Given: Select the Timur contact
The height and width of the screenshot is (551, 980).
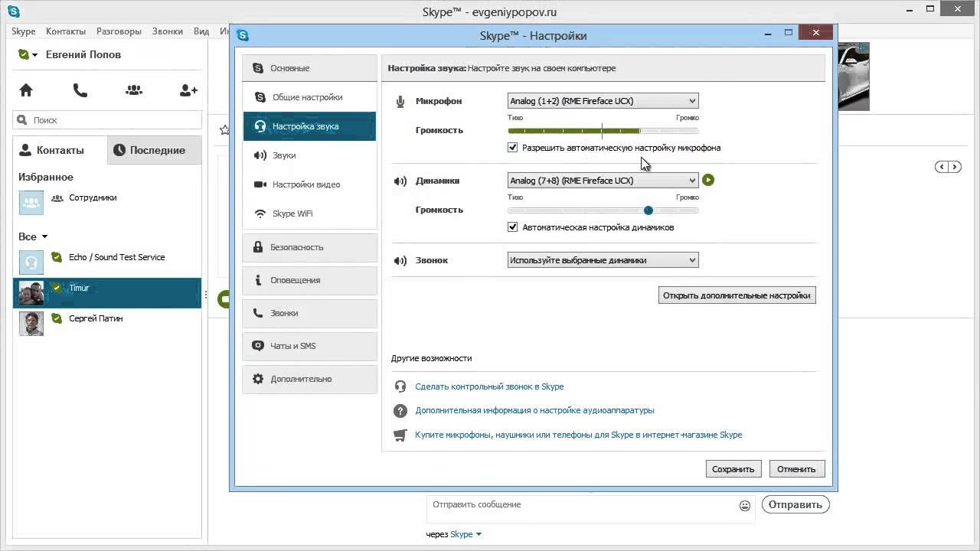Looking at the screenshot, I should (x=107, y=293).
